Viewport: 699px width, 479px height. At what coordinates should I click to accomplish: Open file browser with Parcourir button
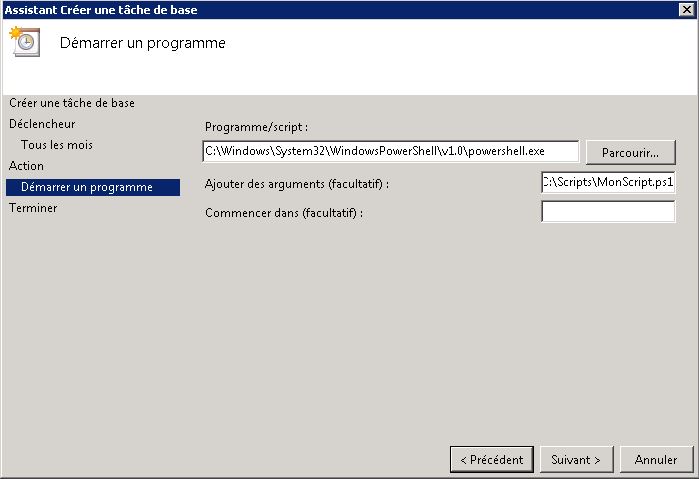pos(630,153)
